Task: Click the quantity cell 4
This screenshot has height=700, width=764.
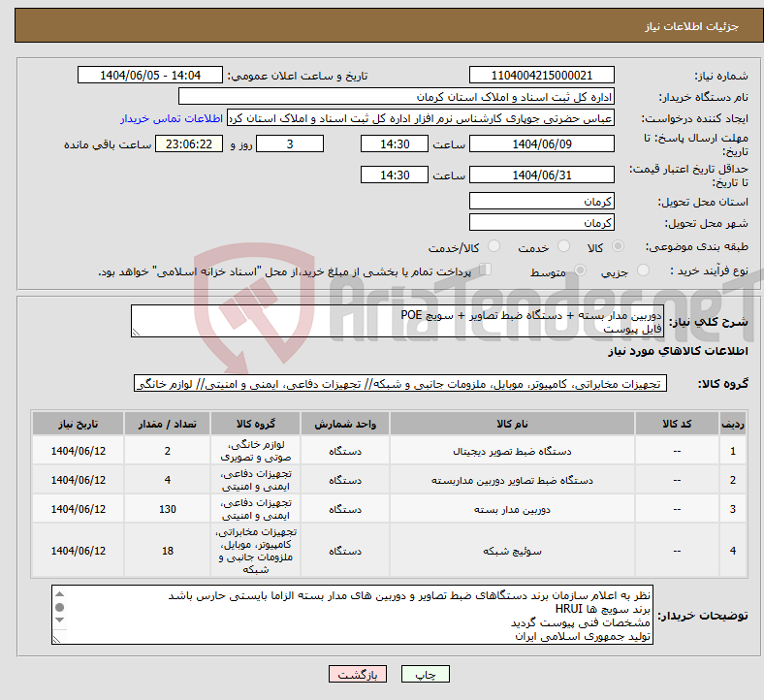Action: 167,480
